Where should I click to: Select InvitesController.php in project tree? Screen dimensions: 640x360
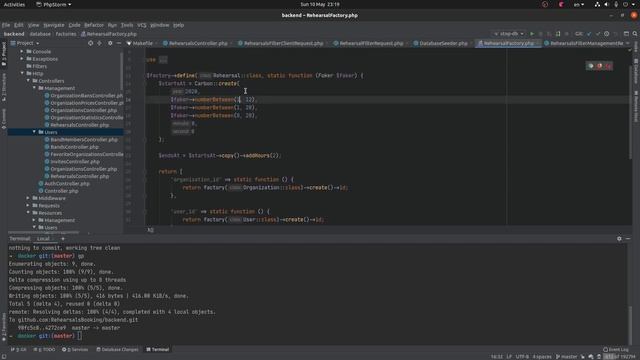point(75,162)
